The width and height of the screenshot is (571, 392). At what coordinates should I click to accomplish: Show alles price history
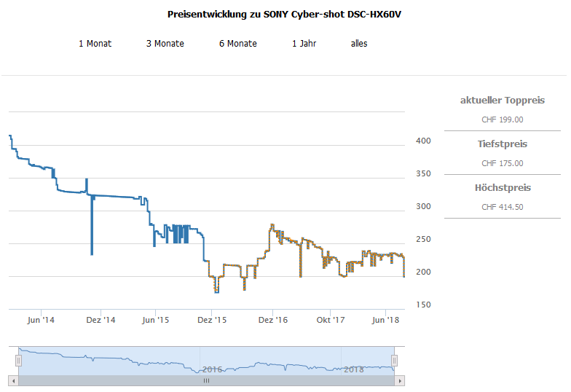click(x=359, y=44)
